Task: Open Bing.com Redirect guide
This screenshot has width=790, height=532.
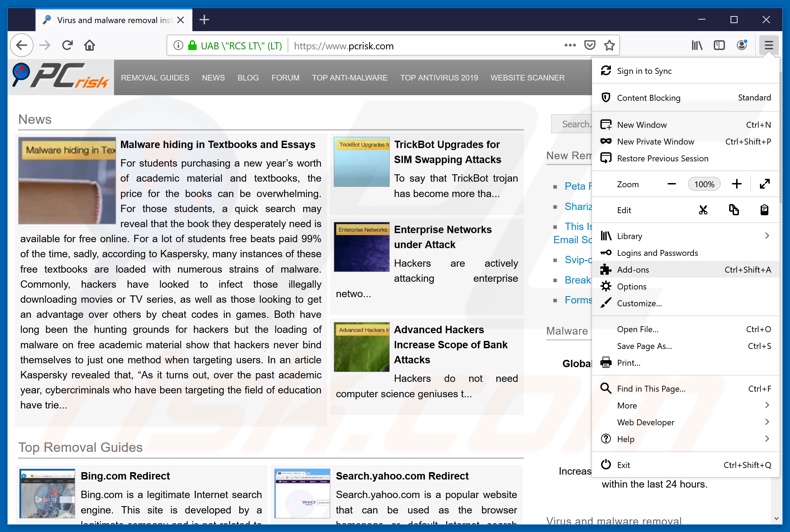Action: point(125,476)
